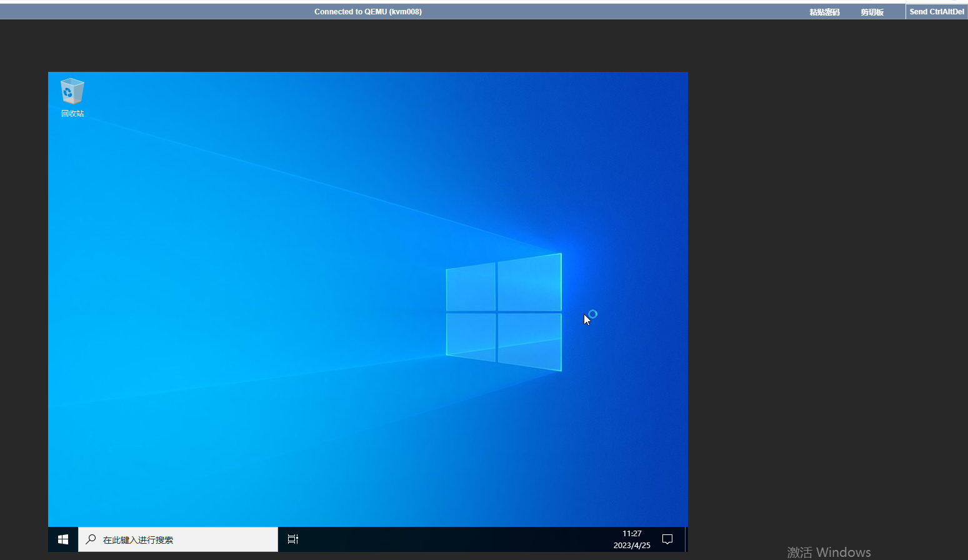Screen dimensions: 968x560
Task: Open the 剪切板 clipboard panel
Action: pos(872,12)
